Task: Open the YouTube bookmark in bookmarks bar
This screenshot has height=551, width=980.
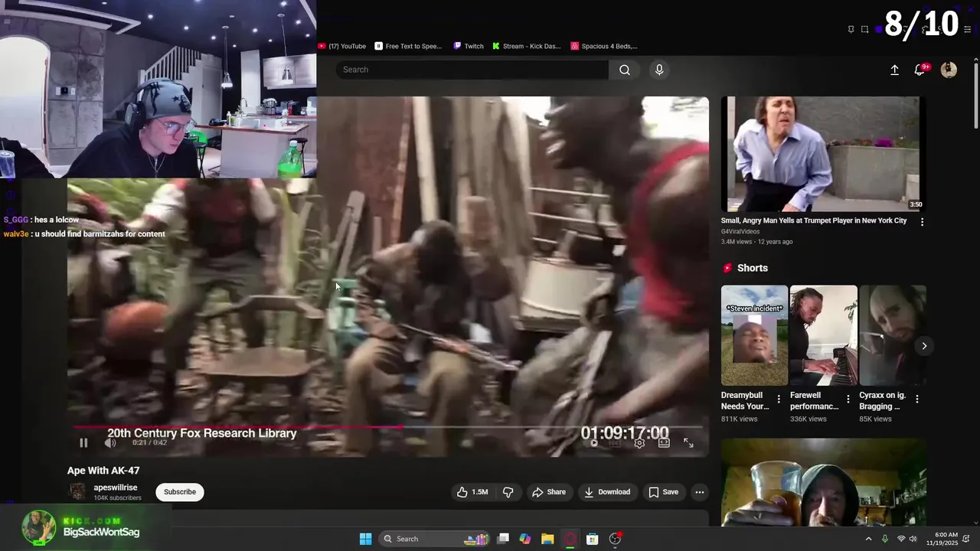Action: 342,46
